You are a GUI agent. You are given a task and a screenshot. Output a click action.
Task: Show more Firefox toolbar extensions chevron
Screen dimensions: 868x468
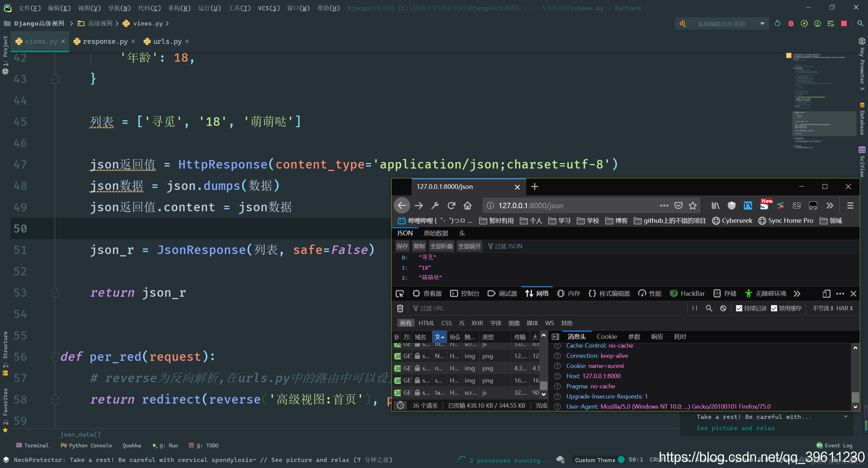(x=829, y=206)
